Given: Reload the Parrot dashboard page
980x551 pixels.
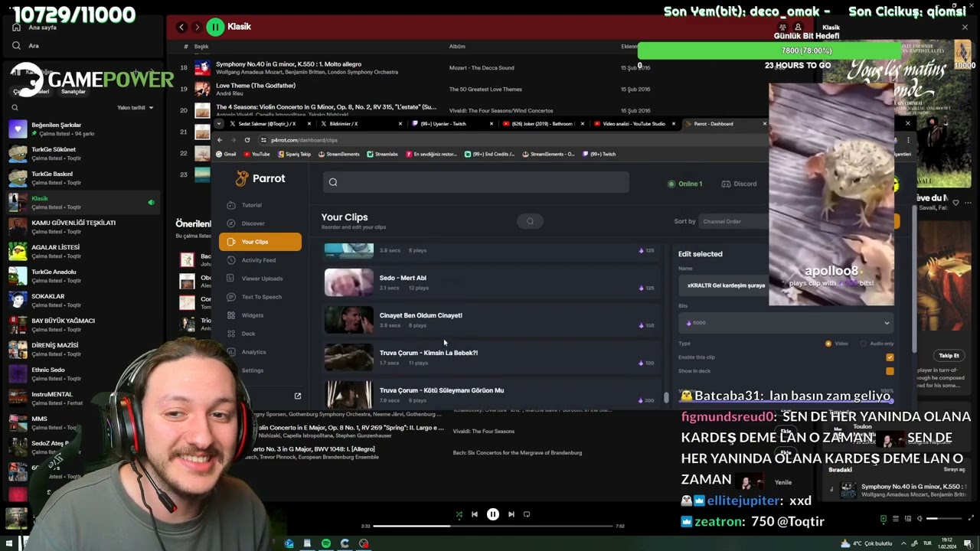Looking at the screenshot, I should click(247, 140).
